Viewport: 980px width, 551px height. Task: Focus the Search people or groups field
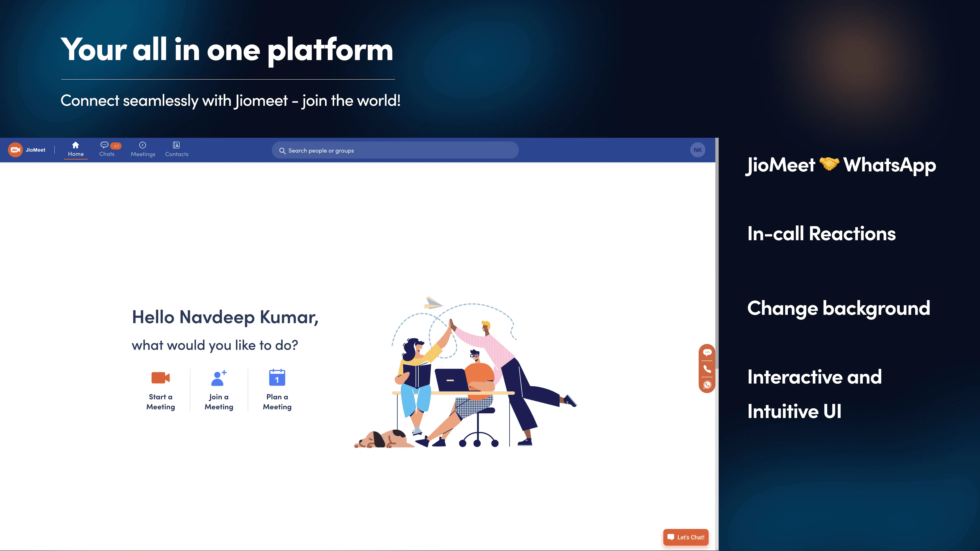pyautogui.click(x=395, y=150)
